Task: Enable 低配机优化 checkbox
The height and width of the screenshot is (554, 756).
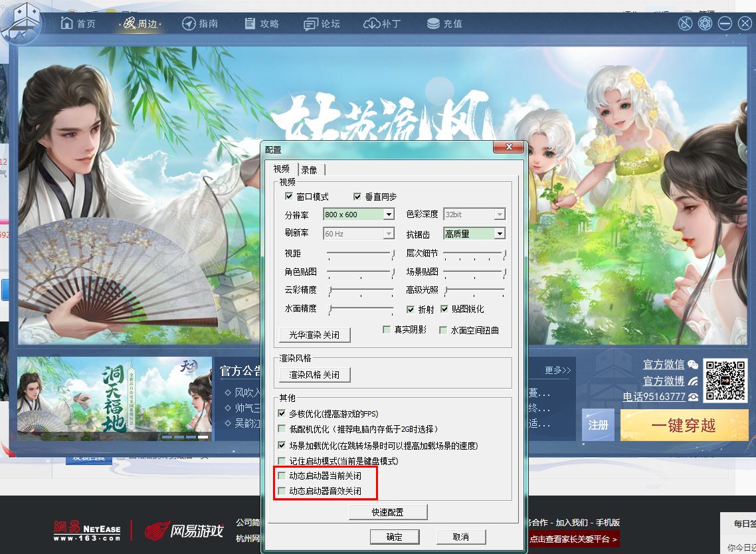Action: (x=282, y=428)
